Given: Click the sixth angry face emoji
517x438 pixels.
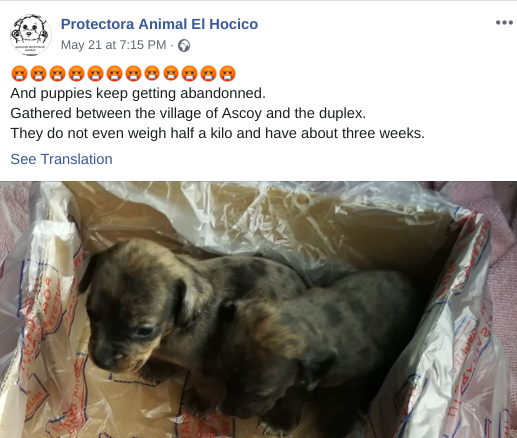Looking at the screenshot, I should pos(114,74).
